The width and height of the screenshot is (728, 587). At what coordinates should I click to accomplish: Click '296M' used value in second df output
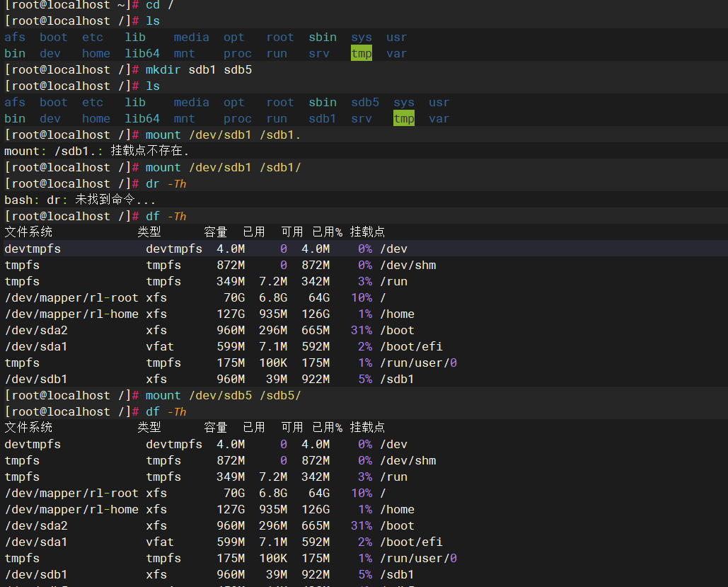pyautogui.click(x=273, y=525)
